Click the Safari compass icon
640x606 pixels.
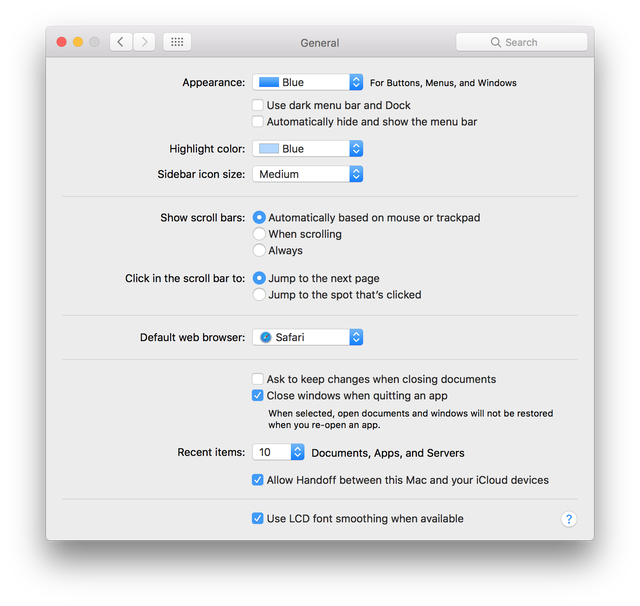coord(266,338)
